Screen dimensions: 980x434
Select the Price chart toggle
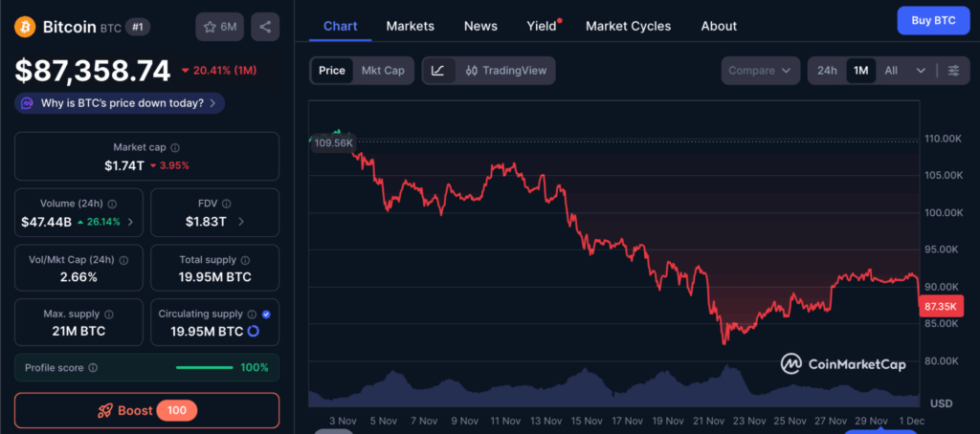pyautogui.click(x=332, y=71)
